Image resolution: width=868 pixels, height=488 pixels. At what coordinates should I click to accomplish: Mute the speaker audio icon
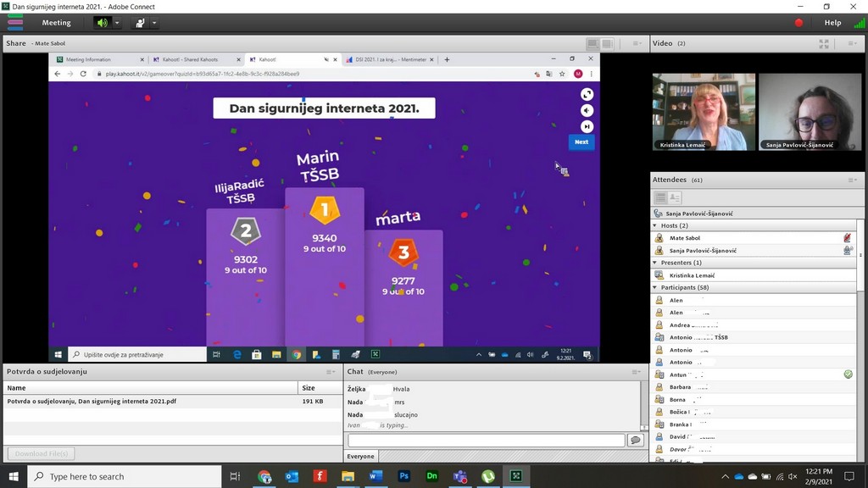pyautogui.click(x=103, y=23)
